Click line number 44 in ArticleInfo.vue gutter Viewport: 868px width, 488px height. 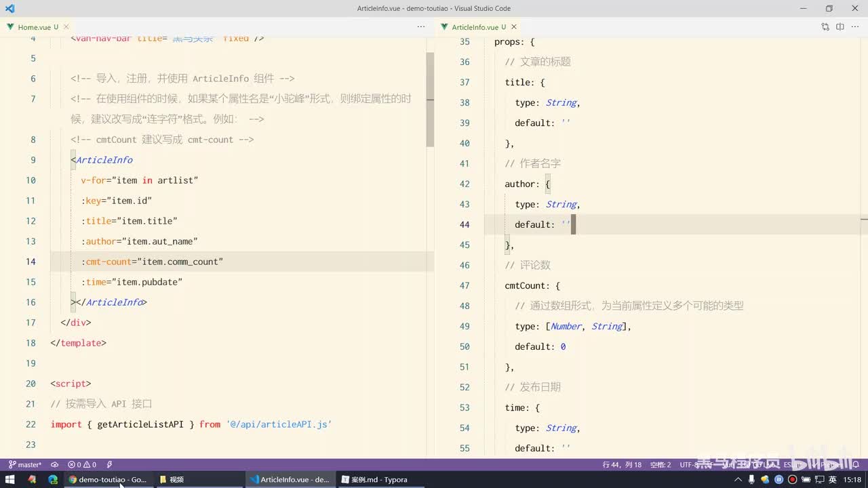(465, 224)
